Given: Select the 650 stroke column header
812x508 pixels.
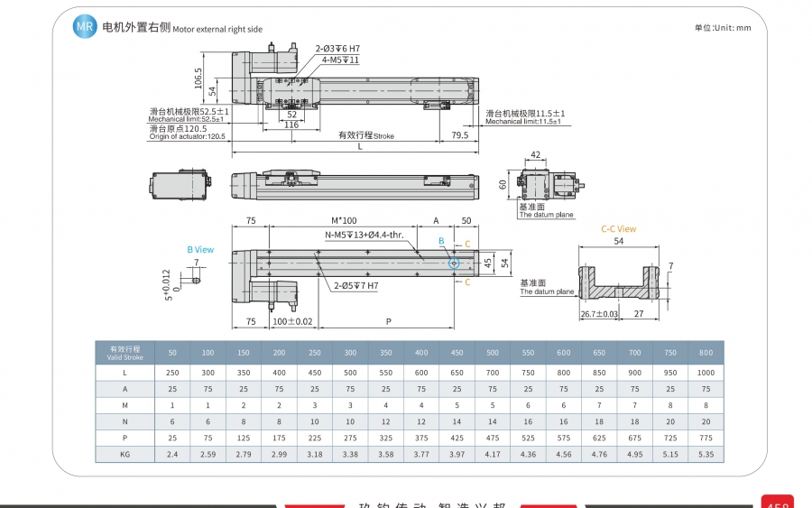Looking at the screenshot, I should [x=599, y=353].
